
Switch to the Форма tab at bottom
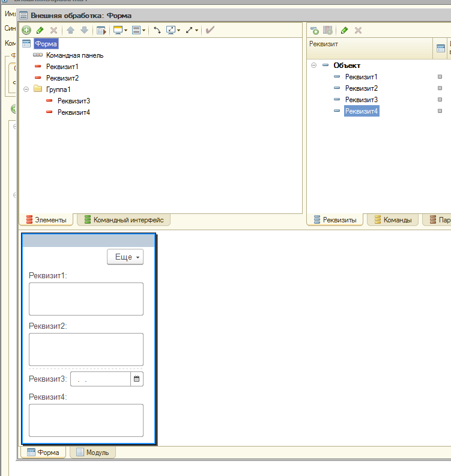pos(43,453)
